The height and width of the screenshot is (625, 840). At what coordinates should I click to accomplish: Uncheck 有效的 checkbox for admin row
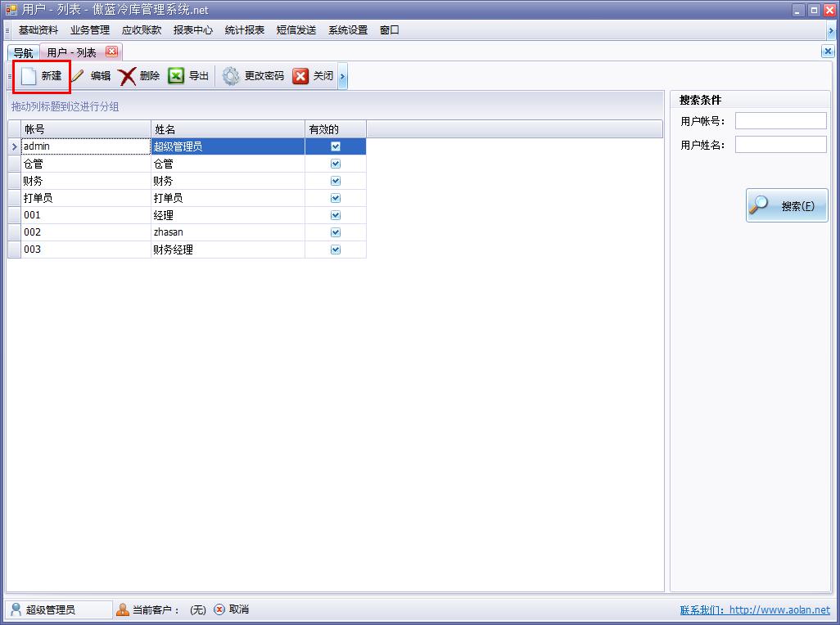click(335, 146)
